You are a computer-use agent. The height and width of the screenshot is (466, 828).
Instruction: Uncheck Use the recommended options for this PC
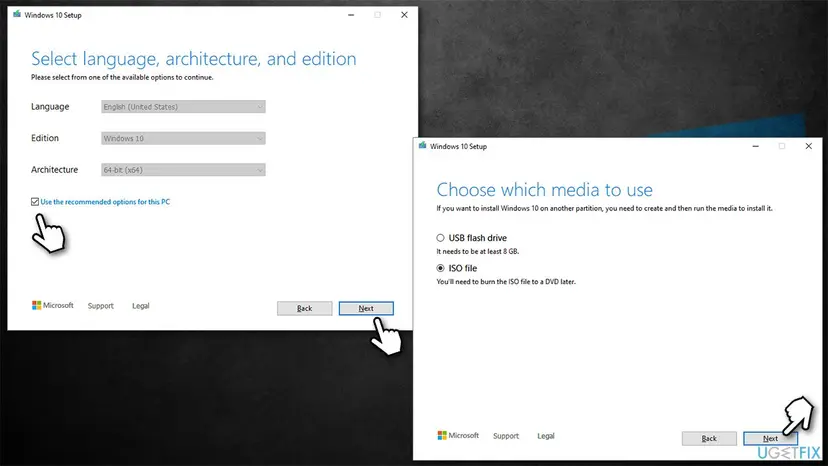coord(35,202)
